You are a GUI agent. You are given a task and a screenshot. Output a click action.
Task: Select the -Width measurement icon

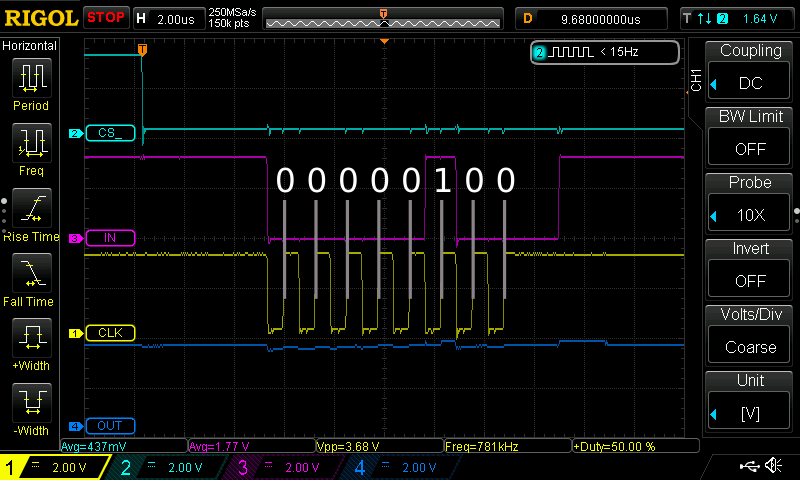(32, 402)
